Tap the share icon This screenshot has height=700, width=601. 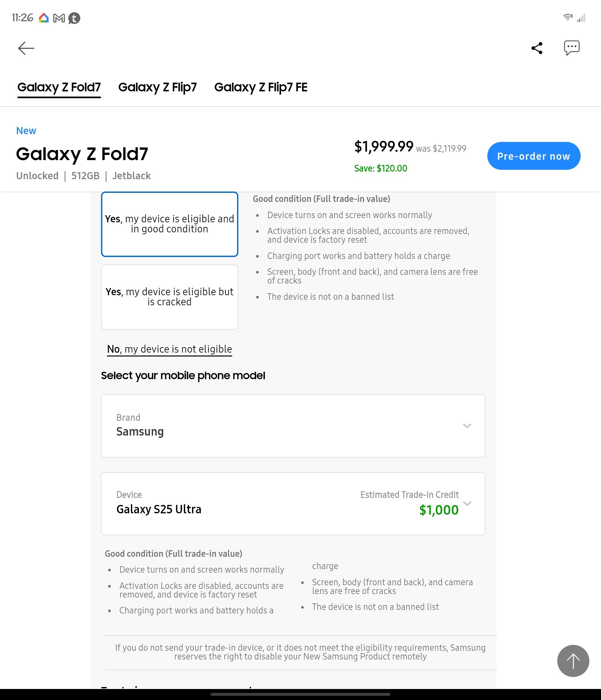tap(537, 48)
